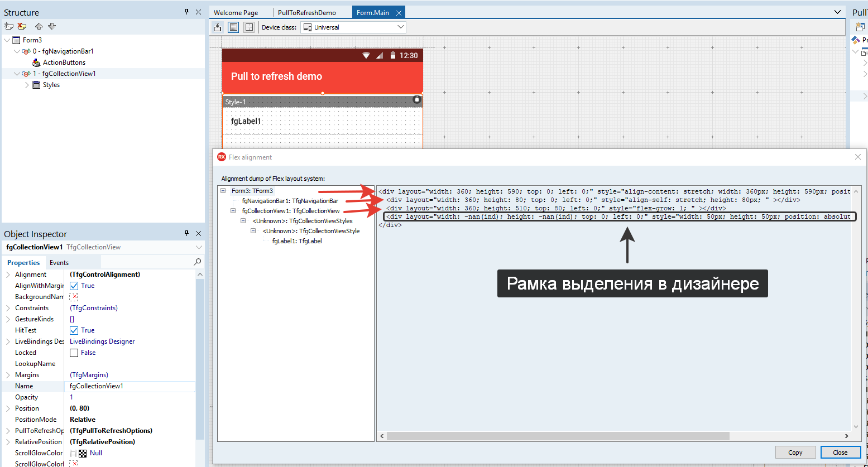Screen dimensions: 868x467
Task: Click the (TfgRelativePosition) property value
Action: point(102,442)
